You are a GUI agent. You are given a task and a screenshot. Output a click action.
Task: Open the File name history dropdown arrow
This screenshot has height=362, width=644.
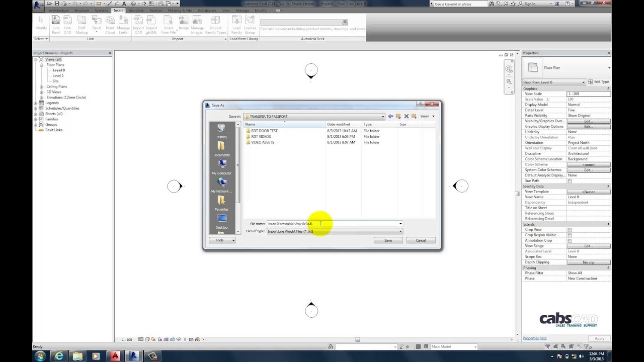click(x=400, y=224)
